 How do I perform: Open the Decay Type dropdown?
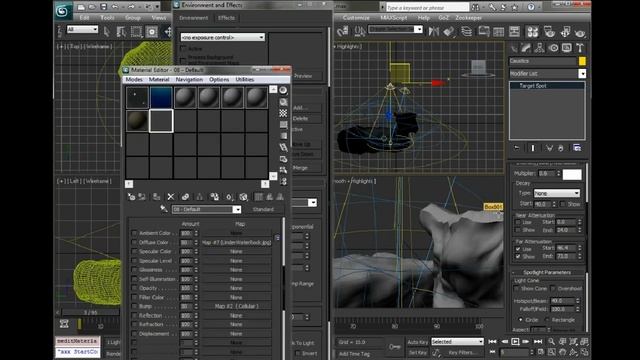[557, 193]
